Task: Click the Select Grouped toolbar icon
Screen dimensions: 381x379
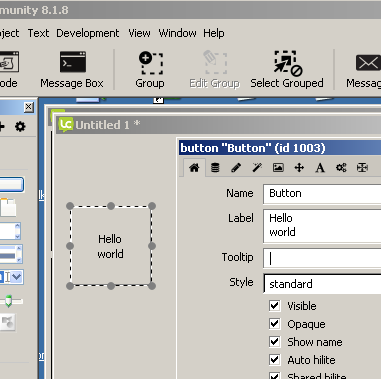Action: point(287,70)
